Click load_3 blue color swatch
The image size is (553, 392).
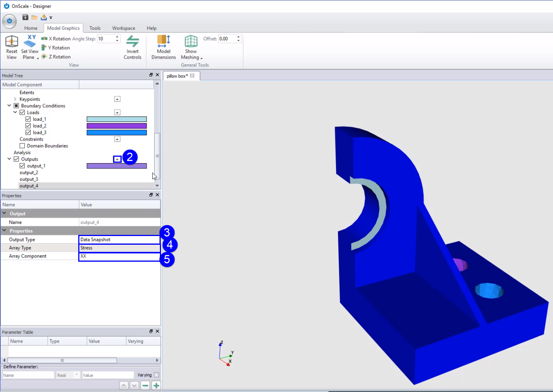click(x=117, y=133)
